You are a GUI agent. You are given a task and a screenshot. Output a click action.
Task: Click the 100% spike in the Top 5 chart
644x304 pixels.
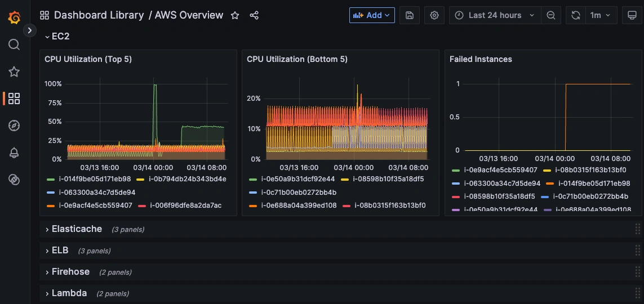pos(155,85)
